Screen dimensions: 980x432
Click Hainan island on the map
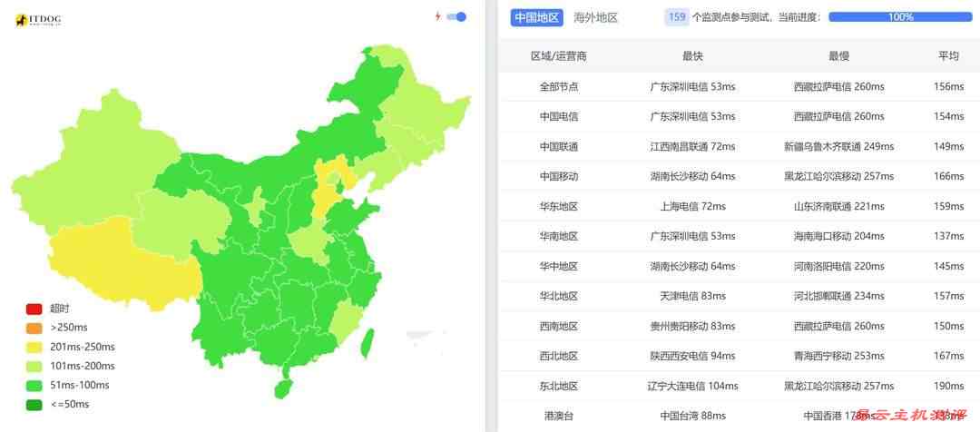tap(282, 388)
